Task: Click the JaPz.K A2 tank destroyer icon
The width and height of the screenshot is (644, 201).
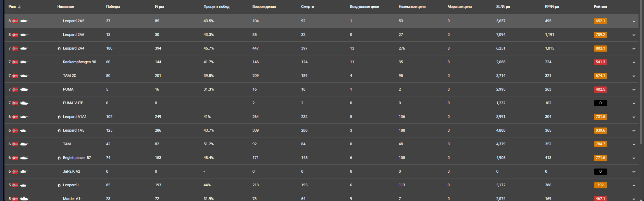Action: pyautogui.click(x=24, y=171)
